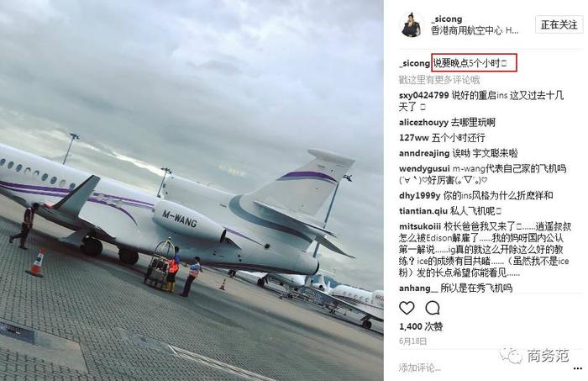The width and height of the screenshot is (588, 381).
Task: Open commenter wendygusui profile
Action: (x=424, y=168)
